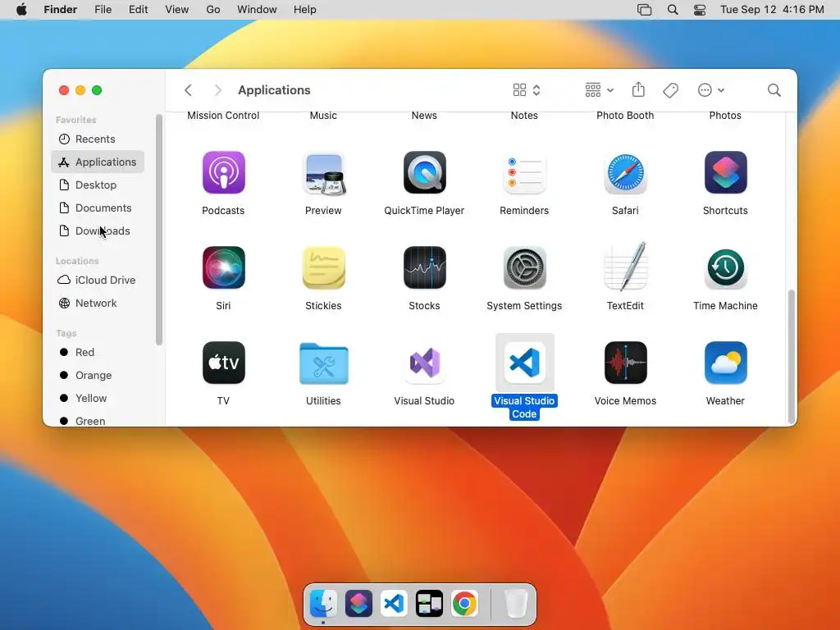The height and width of the screenshot is (630, 840).
Task: Open Downloads in the sidebar
Action: (x=98, y=231)
